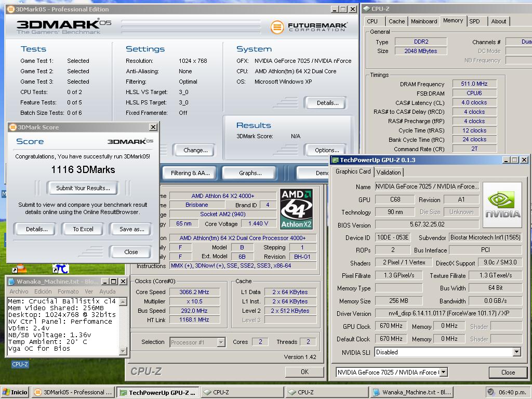Close the 3DMark Score dialog via Close button
Image resolution: width=532 pixels, height=399 pixels.
131,252
